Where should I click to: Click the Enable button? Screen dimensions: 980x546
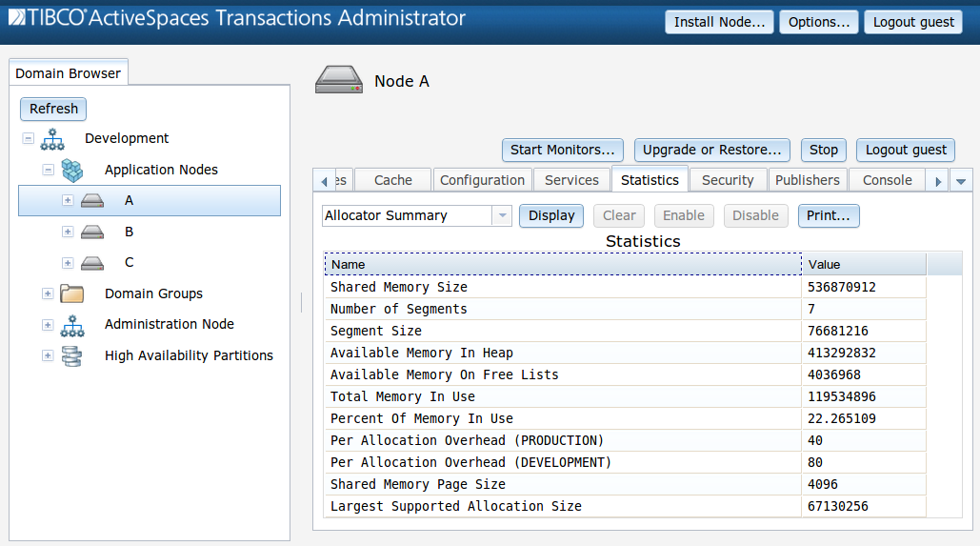[x=684, y=215]
